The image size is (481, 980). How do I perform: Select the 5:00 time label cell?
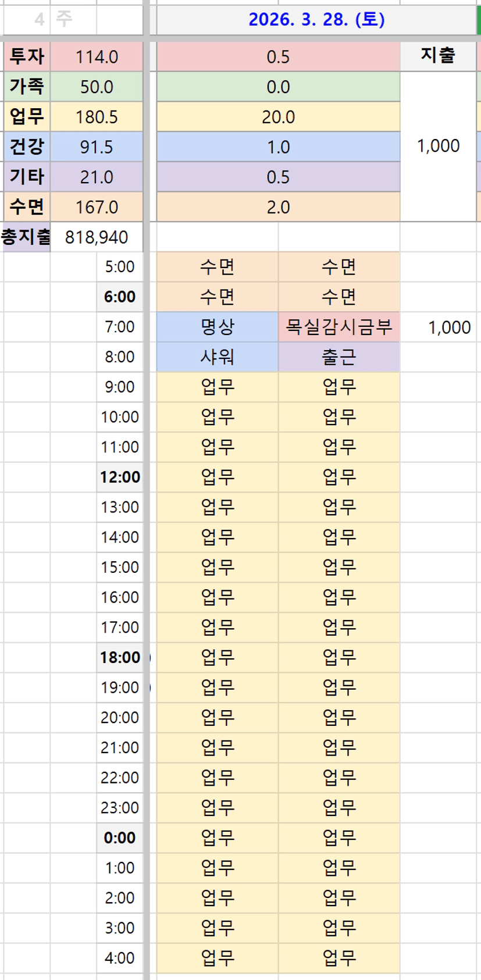(x=120, y=267)
